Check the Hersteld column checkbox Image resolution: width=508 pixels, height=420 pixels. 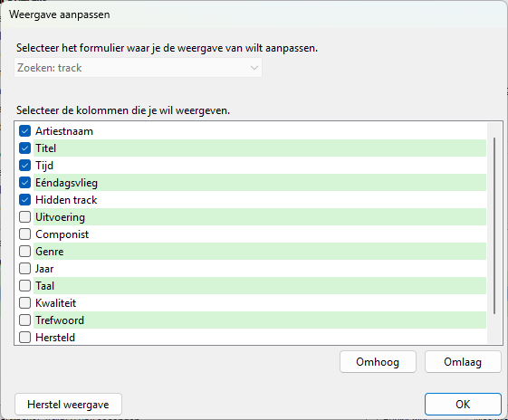pyautogui.click(x=25, y=337)
